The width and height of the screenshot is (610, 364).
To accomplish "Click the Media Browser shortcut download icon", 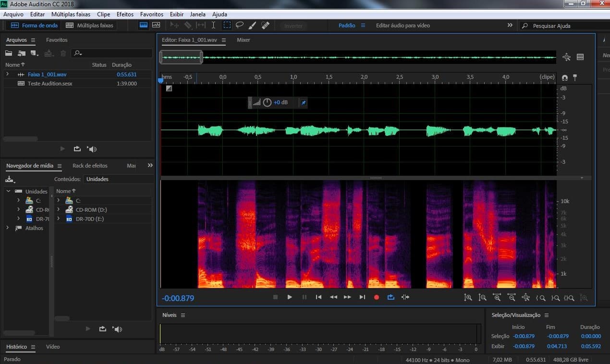I will point(10,179).
